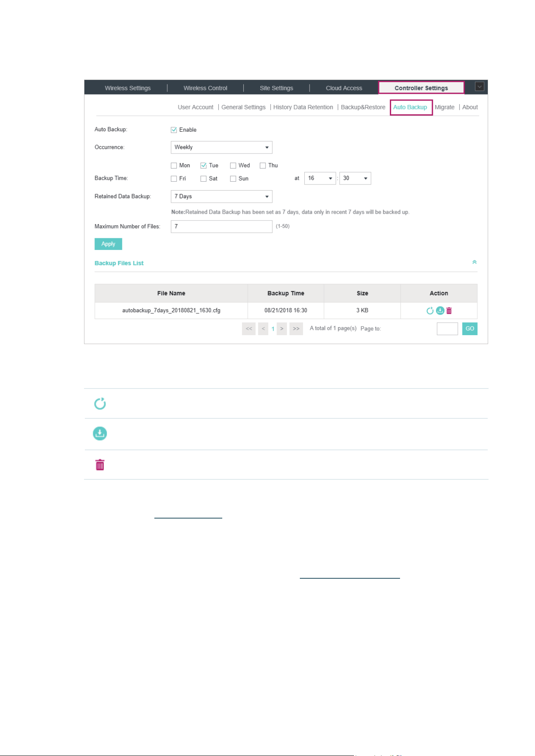
Task: Open the Occurrence Weekly dropdown
Action: (x=221, y=147)
